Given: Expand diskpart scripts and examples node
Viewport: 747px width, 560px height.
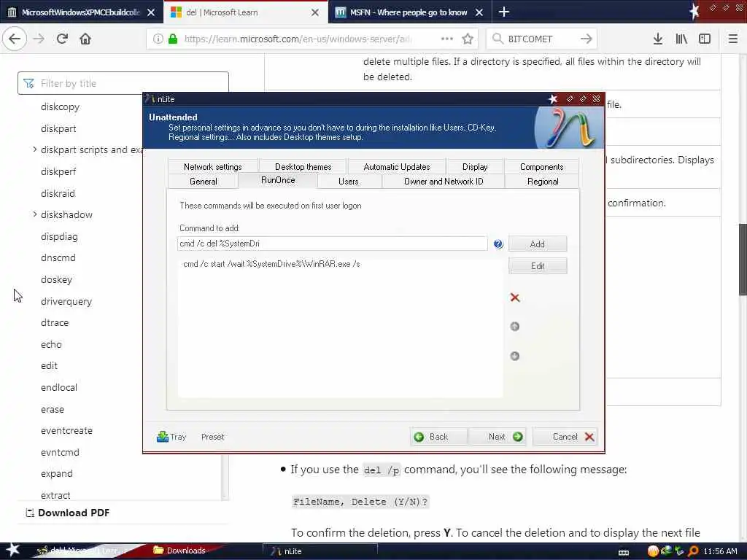Looking at the screenshot, I should coord(34,149).
